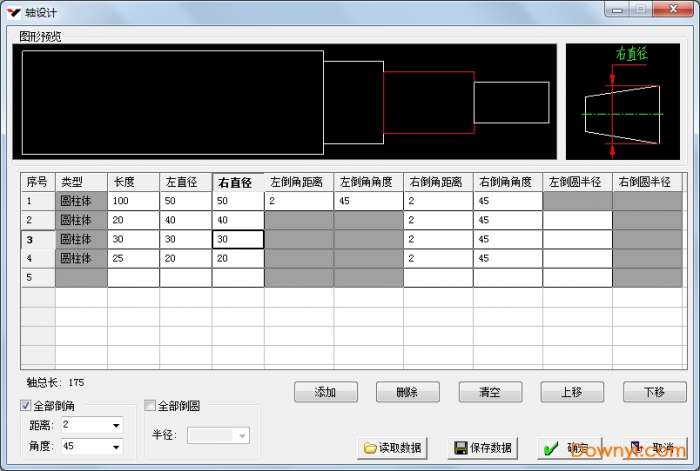Image resolution: width=700 pixels, height=471 pixels.
Task: Click 右直径 cell 50 in row 1
Action: tap(238, 201)
